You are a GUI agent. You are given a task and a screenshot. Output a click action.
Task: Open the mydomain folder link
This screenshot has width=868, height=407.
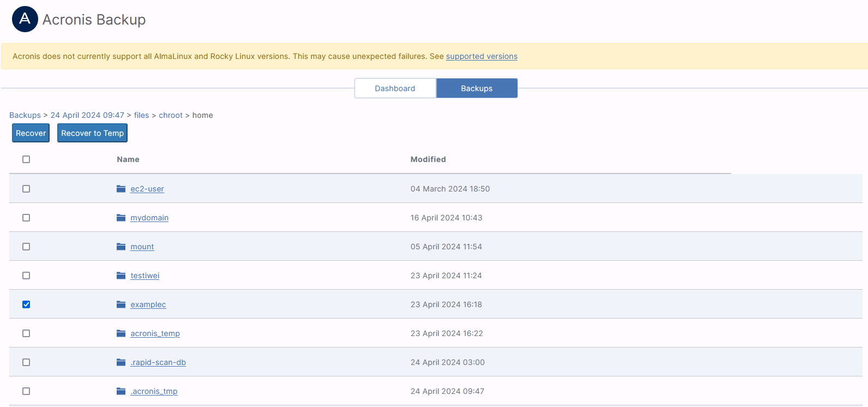149,218
